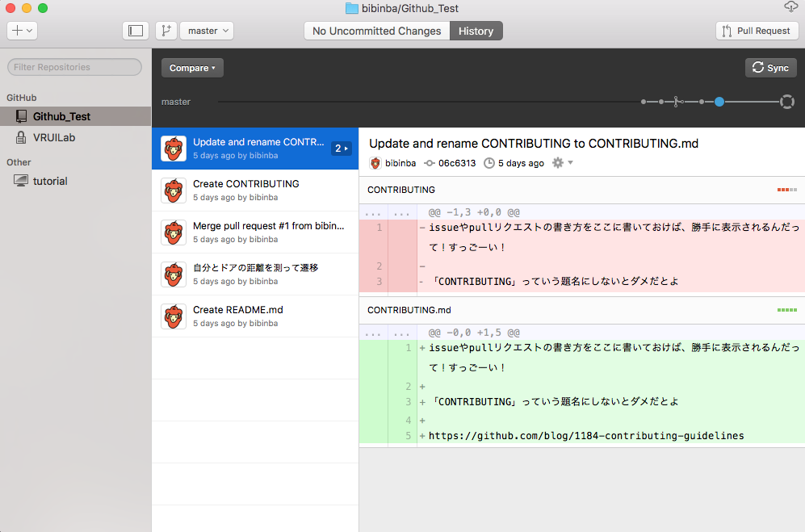Select the 自分とドアの距離を測って遷移 commit
805x532 pixels.
tap(255, 274)
